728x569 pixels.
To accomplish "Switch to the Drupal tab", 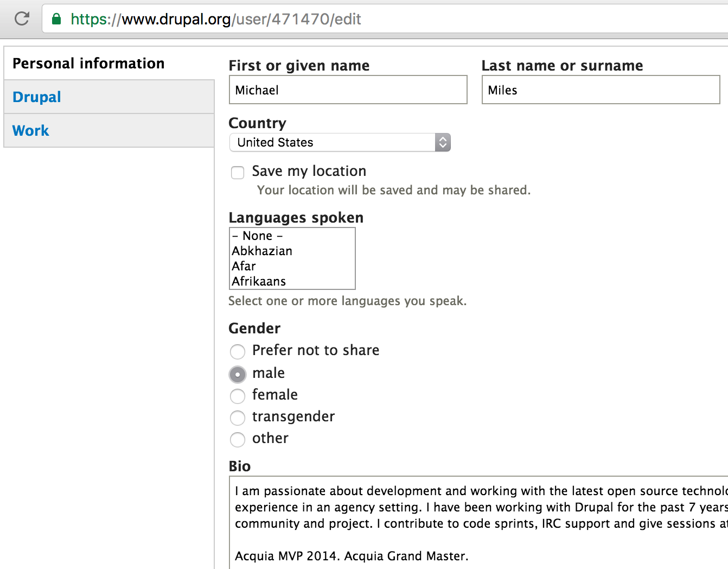I will 36,97.
